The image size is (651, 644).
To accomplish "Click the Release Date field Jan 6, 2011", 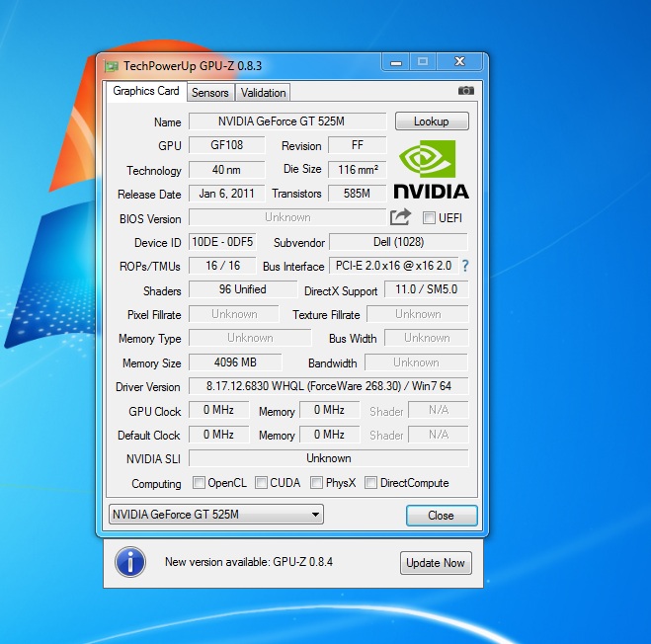I will pyautogui.click(x=226, y=193).
